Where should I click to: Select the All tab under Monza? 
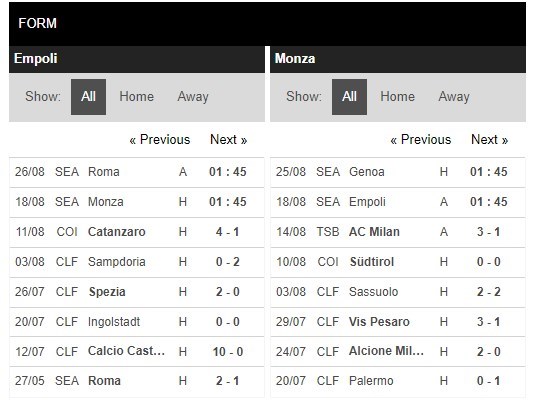click(349, 97)
